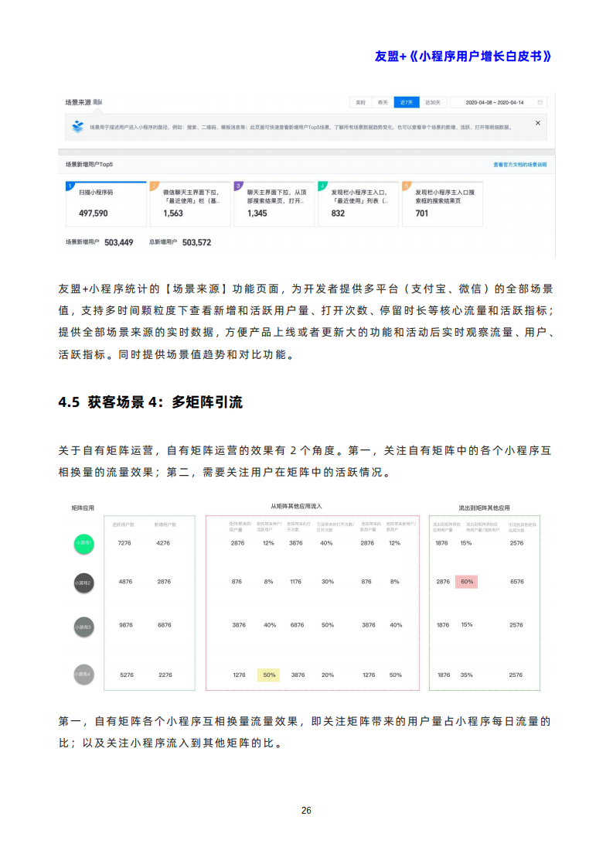The image size is (613, 868).
Task: Click the 4.5 获客场景 4 section heading
Action: point(151,402)
